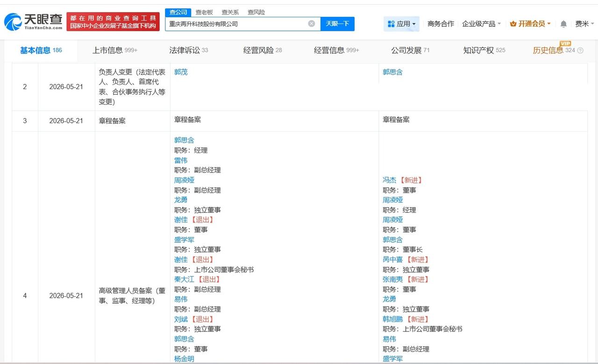Open 谢佳 link with 上市公司董事会秘书 role

(181, 259)
